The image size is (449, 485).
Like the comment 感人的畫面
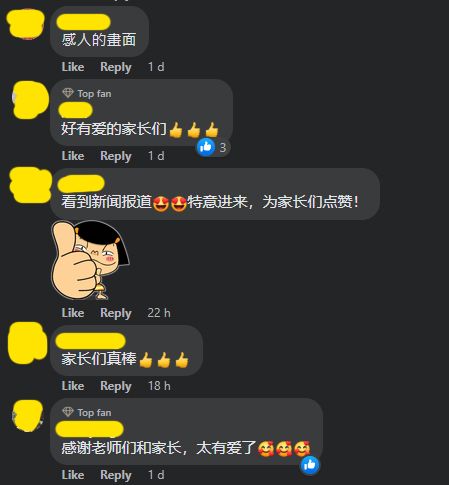73,67
